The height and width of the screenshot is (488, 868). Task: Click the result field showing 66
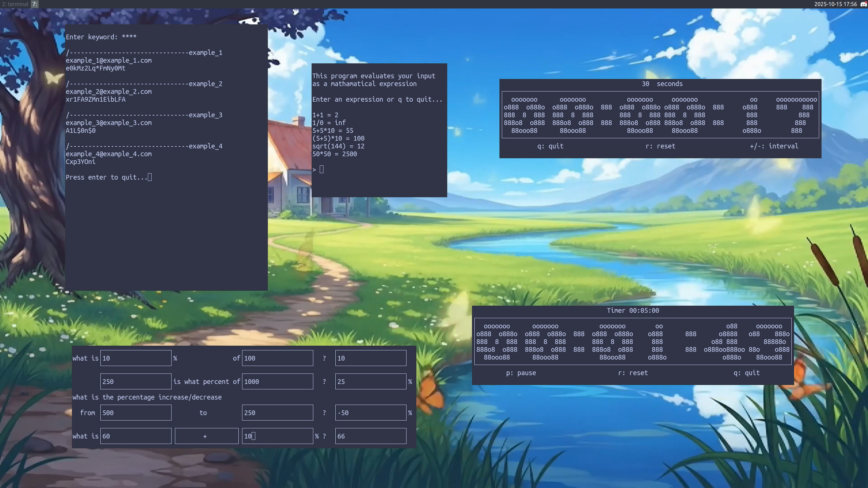(x=371, y=436)
